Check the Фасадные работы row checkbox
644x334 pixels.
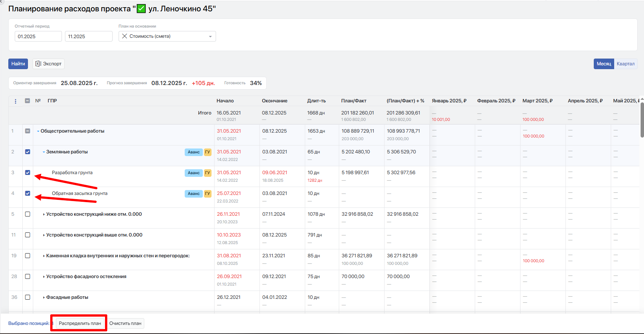[28, 297]
